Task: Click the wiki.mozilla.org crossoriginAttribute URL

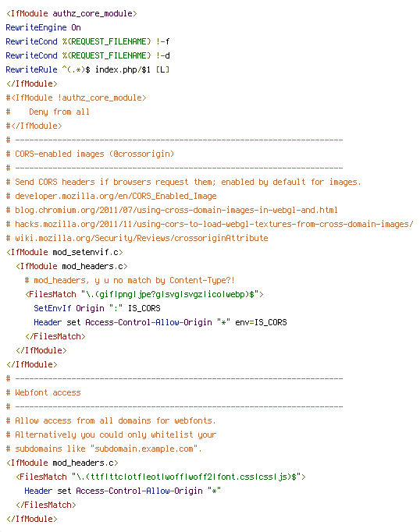Action: coord(141,238)
